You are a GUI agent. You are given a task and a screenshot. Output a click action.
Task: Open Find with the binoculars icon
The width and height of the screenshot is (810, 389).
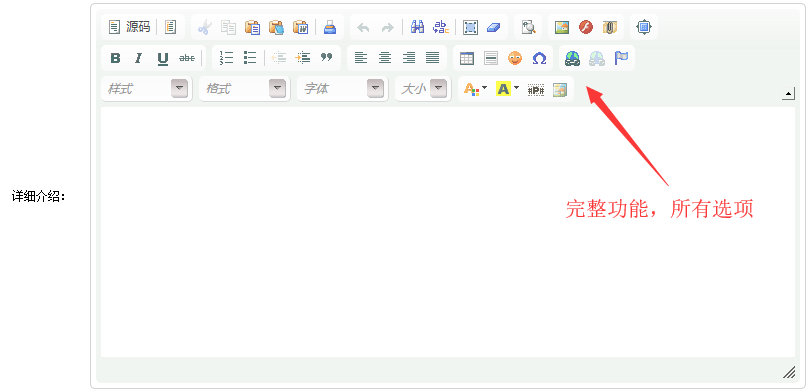[417, 27]
